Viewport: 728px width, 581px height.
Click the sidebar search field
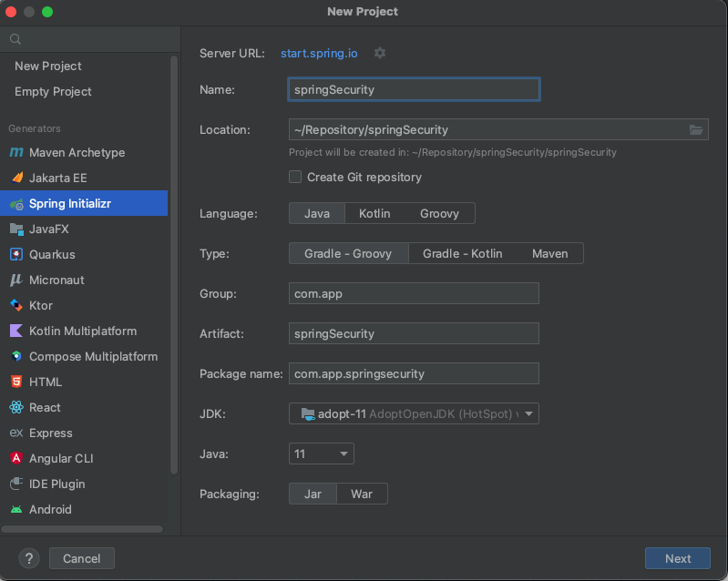click(x=90, y=39)
